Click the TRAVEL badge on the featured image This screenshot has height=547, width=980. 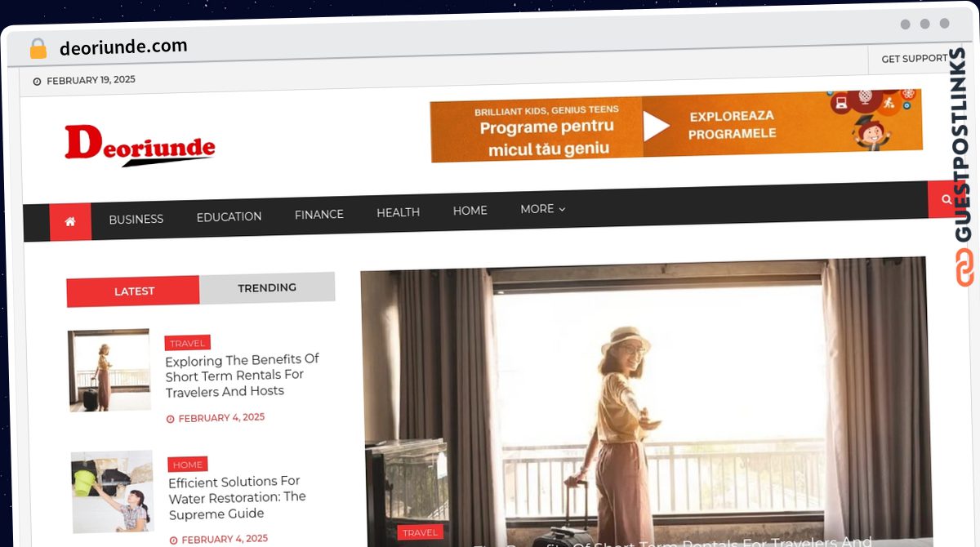tap(421, 532)
